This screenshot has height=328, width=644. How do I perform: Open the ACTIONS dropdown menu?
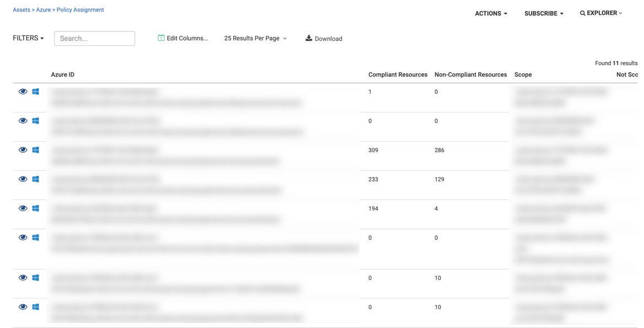(x=491, y=14)
